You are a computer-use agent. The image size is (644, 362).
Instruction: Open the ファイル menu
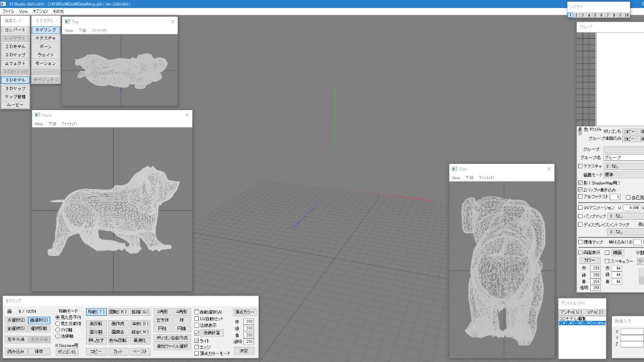tap(9, 11)
